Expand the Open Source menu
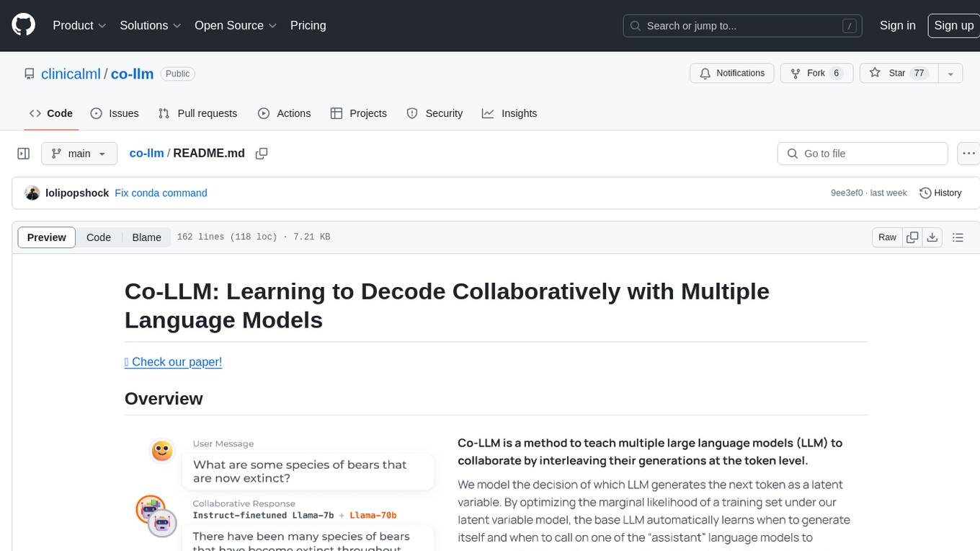This screenshot has width=980, height=551. pyautogui.click(x=236, y=25)
